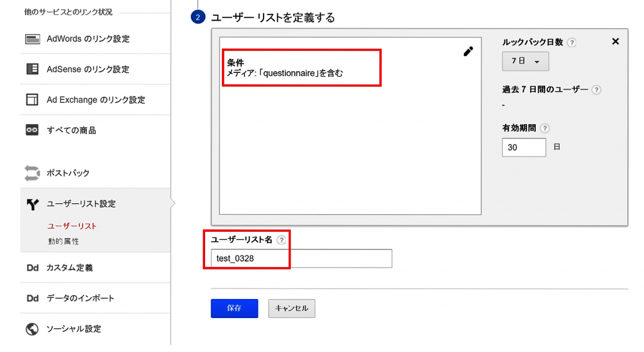
Task: Click the ポストバック arrows icon
Action: coord(32,173)
